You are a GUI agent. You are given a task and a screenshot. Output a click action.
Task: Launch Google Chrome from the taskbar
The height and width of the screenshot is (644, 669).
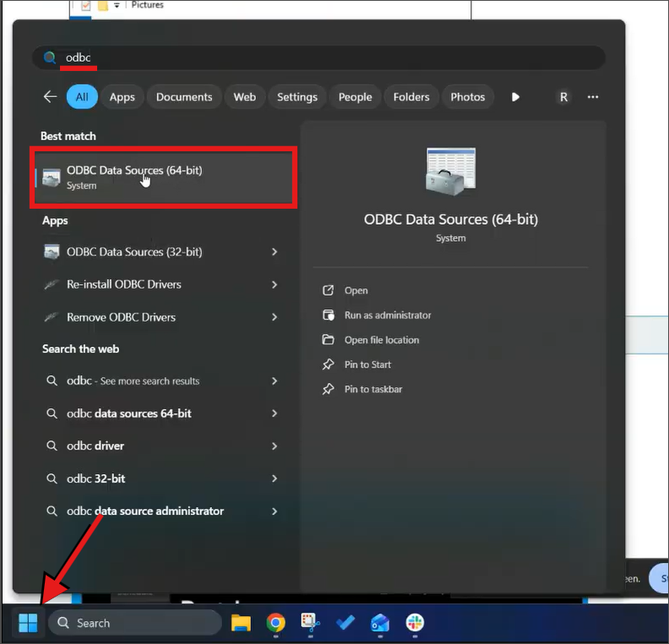pyautogui.click(x=275, y=623)
